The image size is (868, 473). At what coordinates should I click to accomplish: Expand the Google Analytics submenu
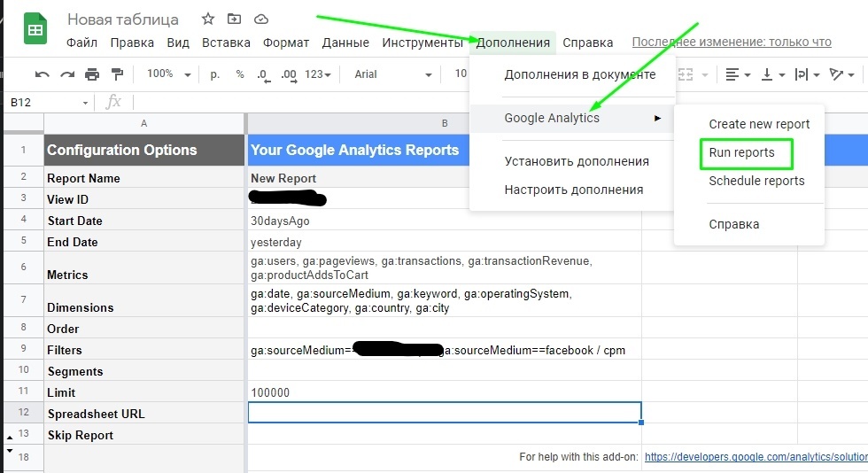[x=572, y=118]
